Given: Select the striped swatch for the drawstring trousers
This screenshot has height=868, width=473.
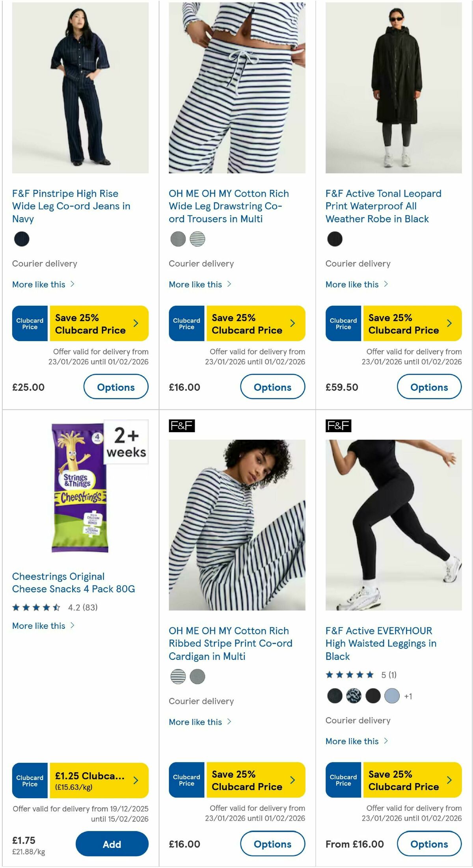Looking at the screenshot, I should (197, 239).
